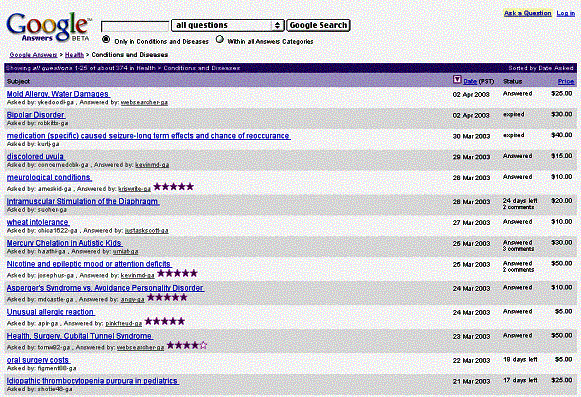
Task: Click the 'Sorted by Date Asked' text
Action: click(541, 68)
